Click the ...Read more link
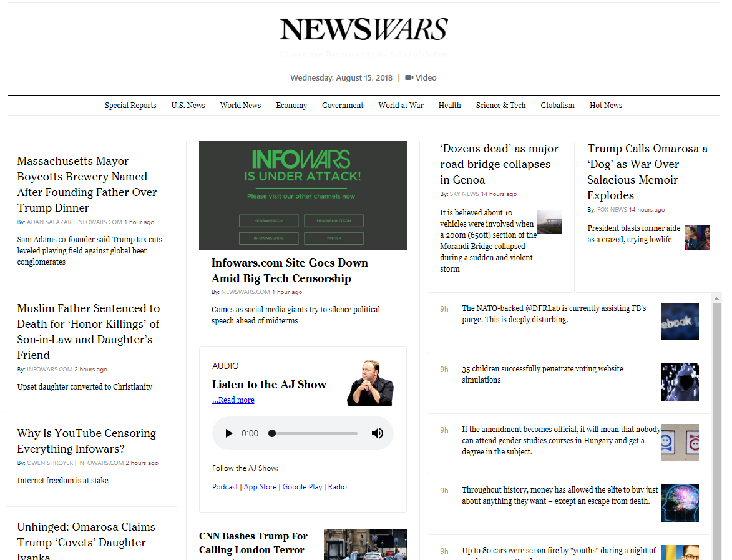The height and width of the screenshot is (560, 732). pyautogui.click(x=233, y=400)
